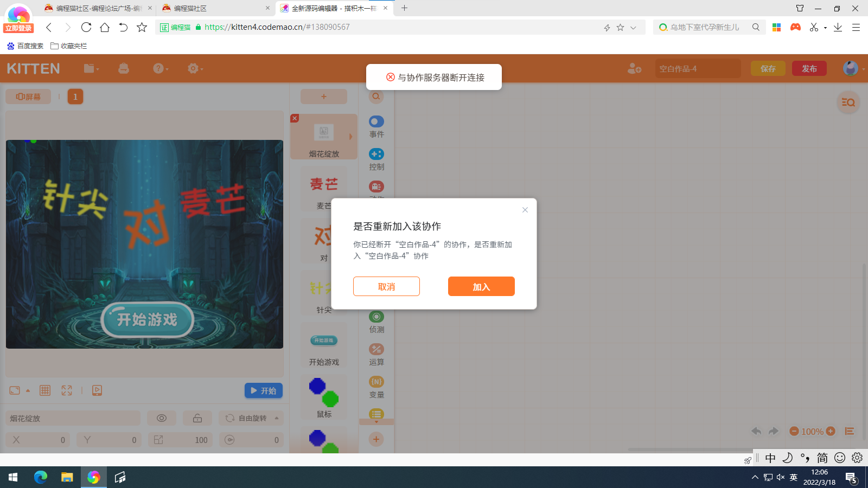
Task: Open the settings gear menu in Kitten header
Action: (x=195, y=68)
